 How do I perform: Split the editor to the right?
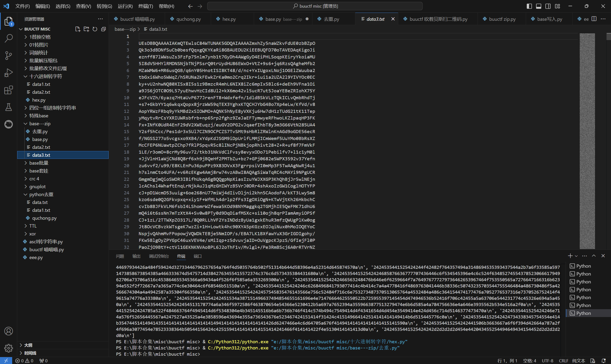click(594, 19)
